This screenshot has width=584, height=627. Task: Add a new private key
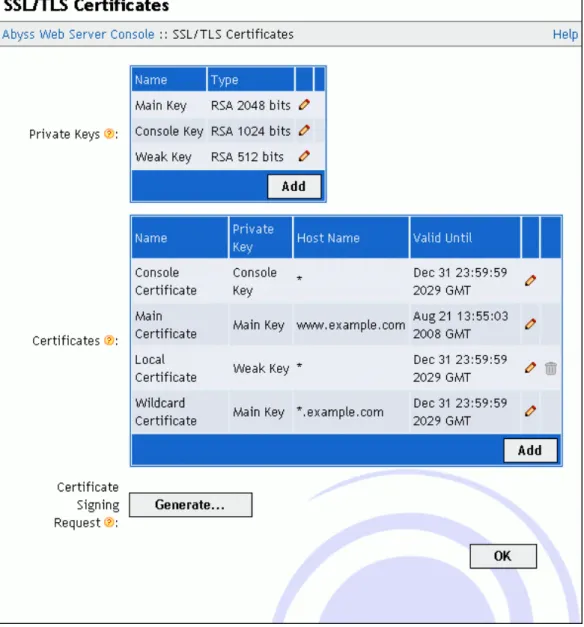294,186
